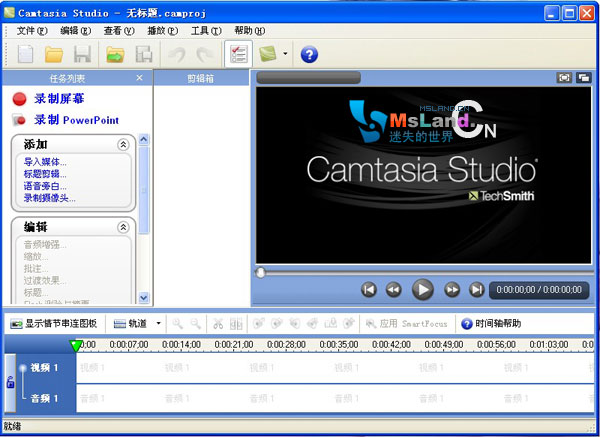
Task: Click the blue question mark help icon
Action: click(x=309, y=54)
